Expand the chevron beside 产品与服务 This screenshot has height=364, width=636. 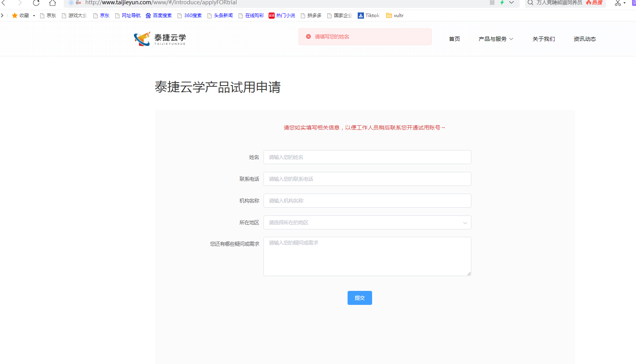pyautogui.click(x=511, y=39)
